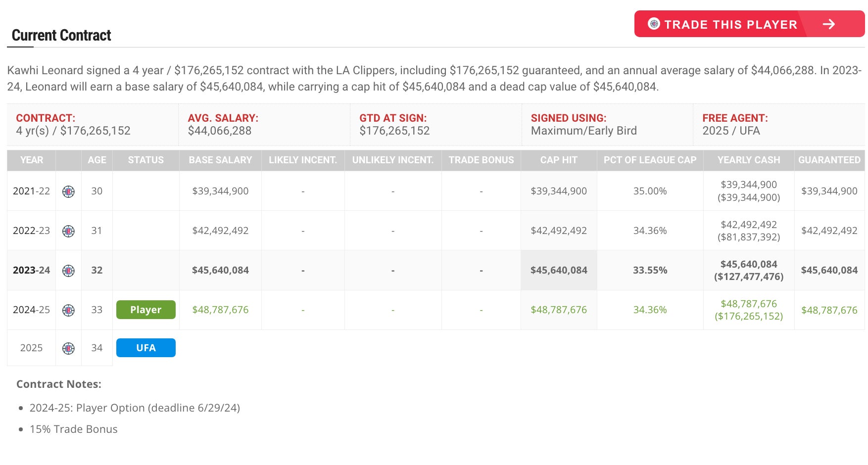Viewport: 868px width, 465px height.
Task: Click the Trade This Player button
Action: click(730, 24)
